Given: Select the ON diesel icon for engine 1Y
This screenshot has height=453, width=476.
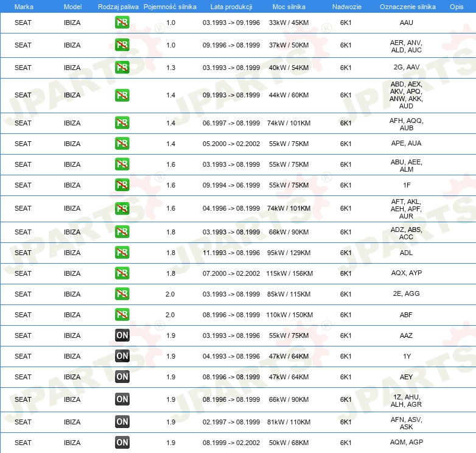Looking at the screenshot, I should pos(122,356).
